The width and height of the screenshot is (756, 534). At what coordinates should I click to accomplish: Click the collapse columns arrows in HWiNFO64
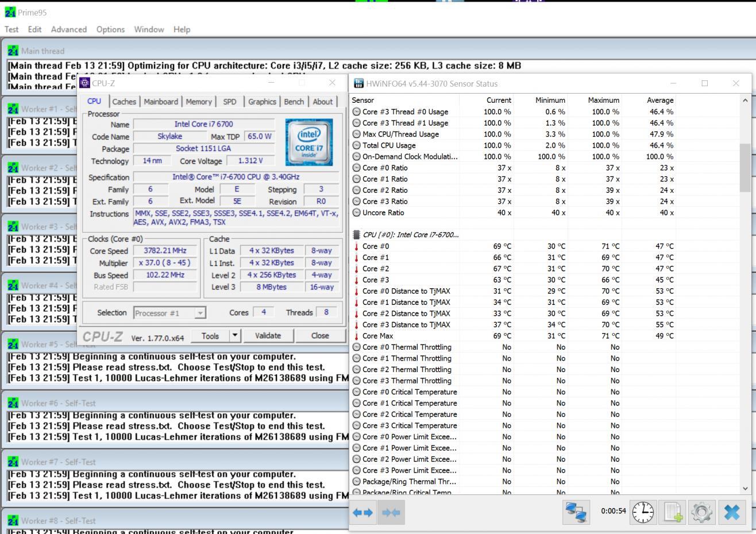[x=391, y=512]
